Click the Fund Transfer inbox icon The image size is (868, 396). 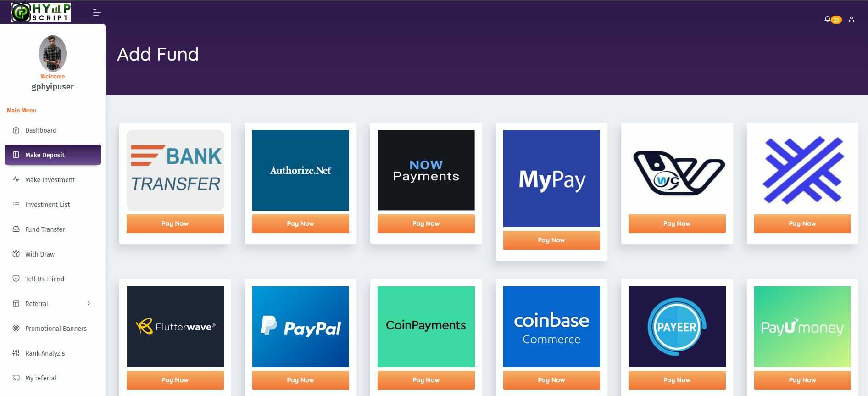[16, 229]
